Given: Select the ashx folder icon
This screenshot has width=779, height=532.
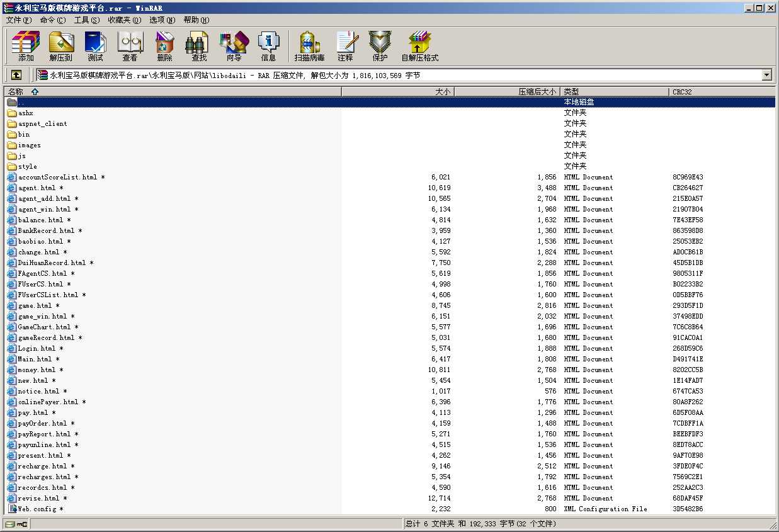Looking at the screenshot, I should coord(11,113).
